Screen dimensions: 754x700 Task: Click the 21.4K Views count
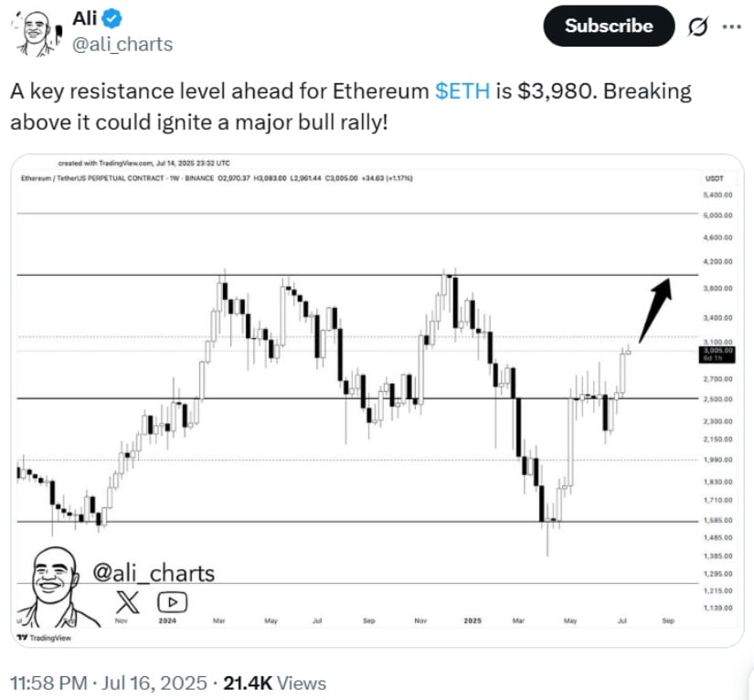pyautogui.click(x=274, y=683)
